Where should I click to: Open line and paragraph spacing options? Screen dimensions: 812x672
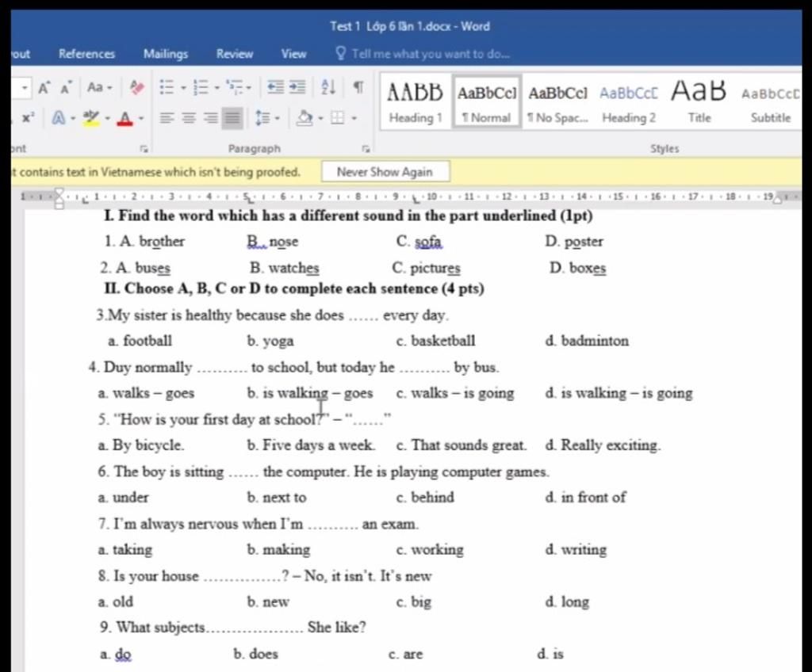pos(266,118)
